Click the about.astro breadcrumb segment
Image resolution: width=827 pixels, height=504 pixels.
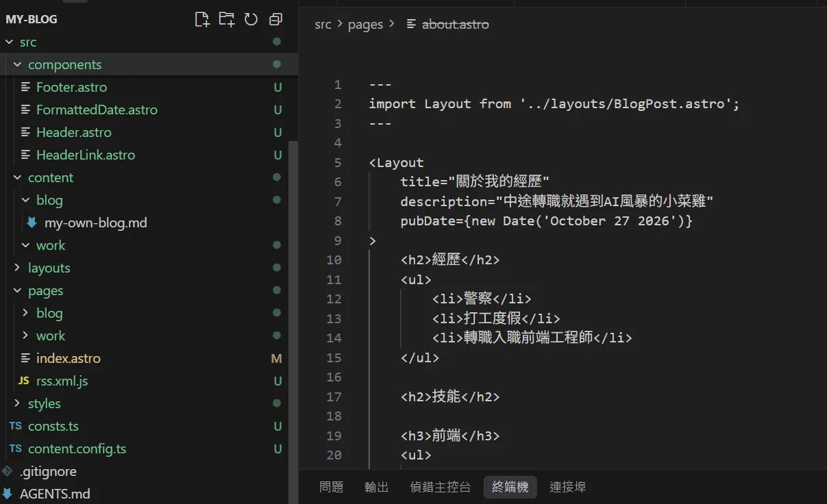coord(456,24)
